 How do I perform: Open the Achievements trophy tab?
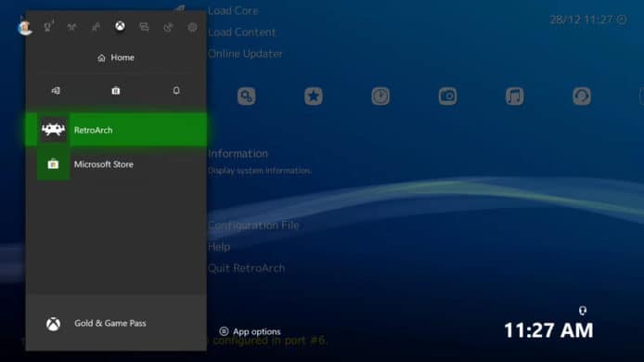click(48, 27)
